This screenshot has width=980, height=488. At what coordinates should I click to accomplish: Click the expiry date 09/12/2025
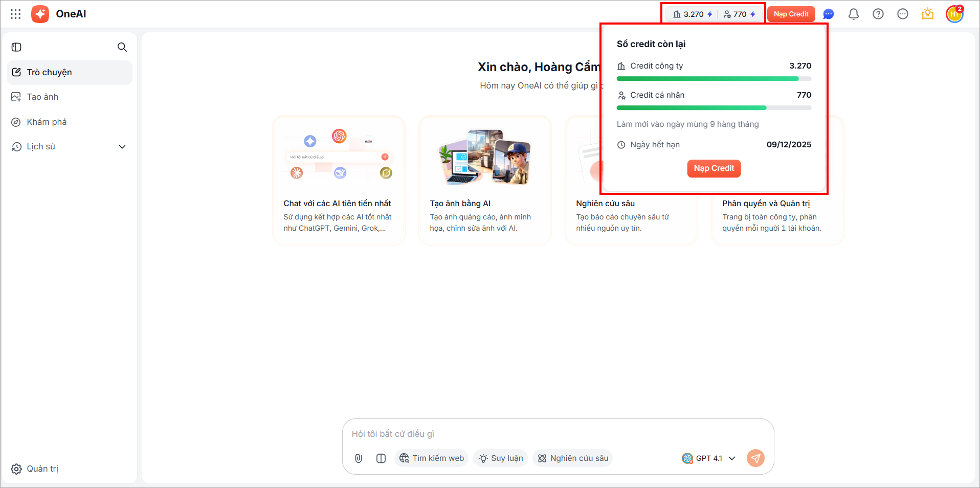(789, 145)
